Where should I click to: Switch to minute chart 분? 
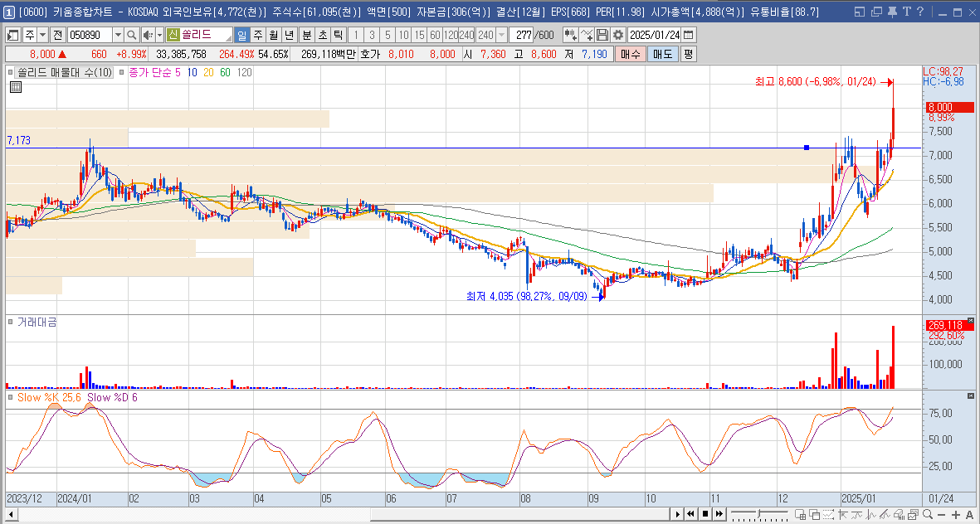(306, 35)
